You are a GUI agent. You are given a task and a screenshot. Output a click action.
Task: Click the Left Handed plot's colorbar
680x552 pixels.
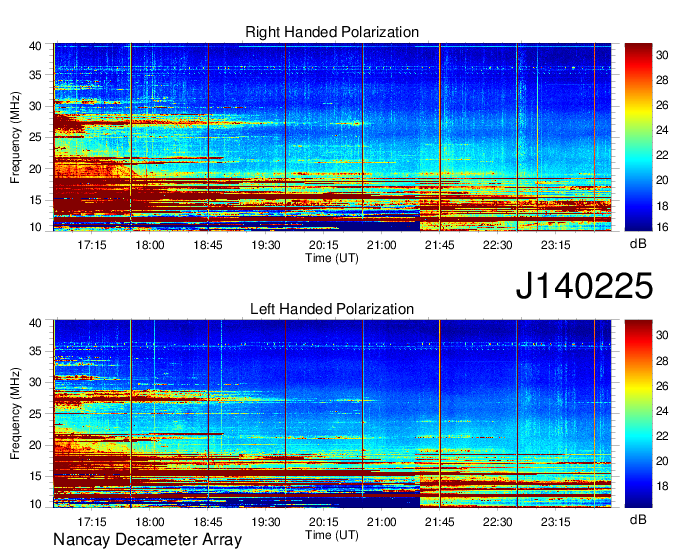(638, 414)
